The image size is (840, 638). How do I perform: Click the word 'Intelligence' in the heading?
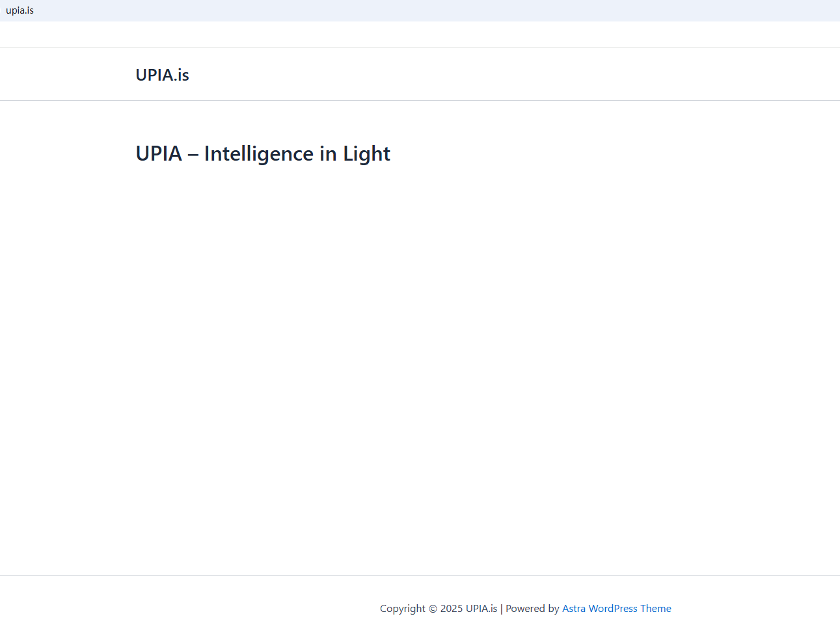(259, 154)
